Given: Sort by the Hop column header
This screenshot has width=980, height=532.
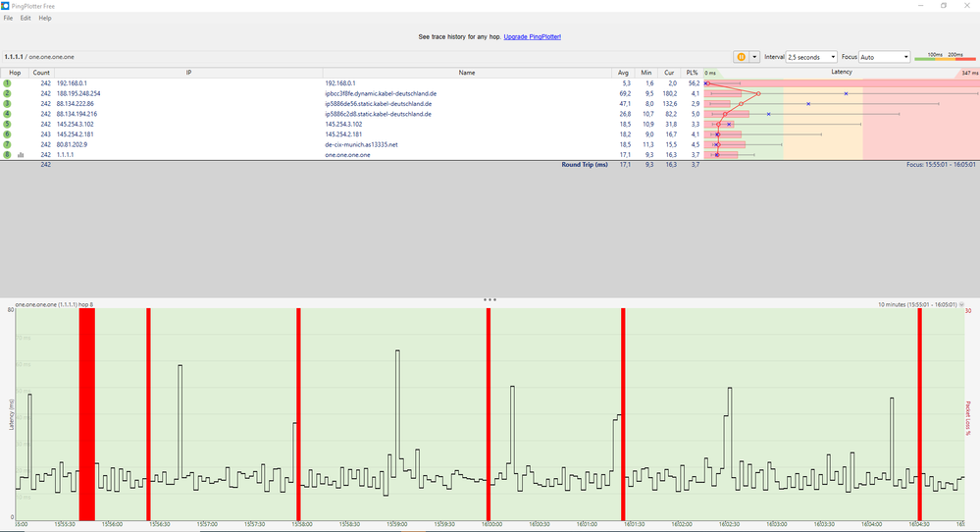Looking at the screenshot, I should pyautogui.click(x=15, y=73).
